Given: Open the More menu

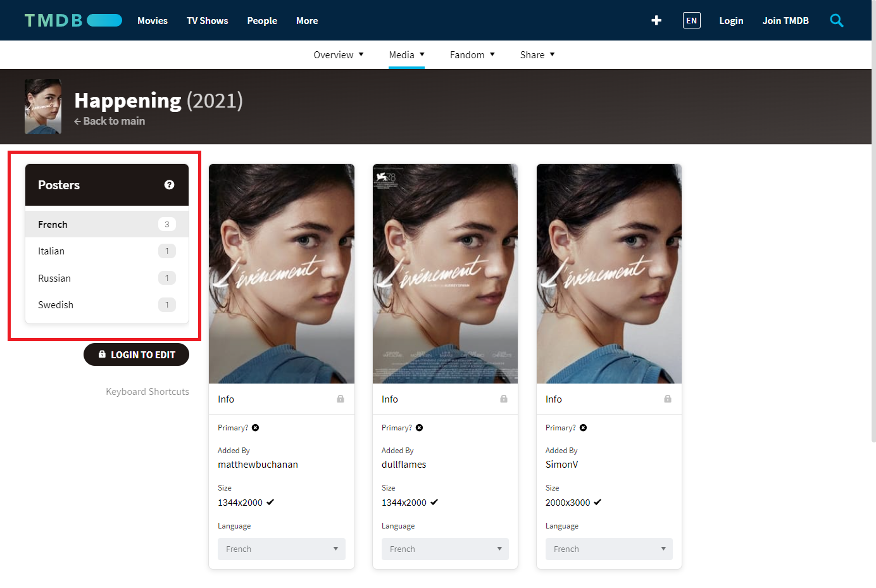Looking at the screenshot, I should pyautogui.click(x=307, y=20).
